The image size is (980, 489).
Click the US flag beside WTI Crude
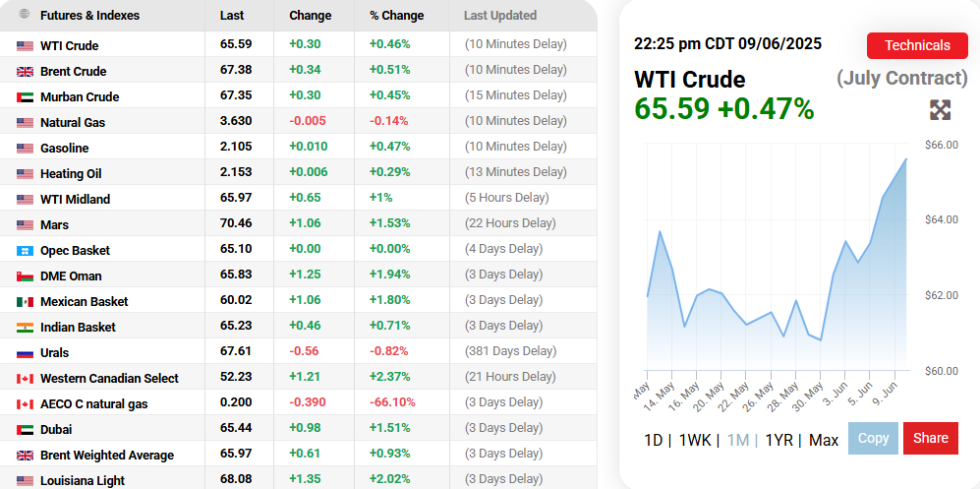click(x=25, y=45)
